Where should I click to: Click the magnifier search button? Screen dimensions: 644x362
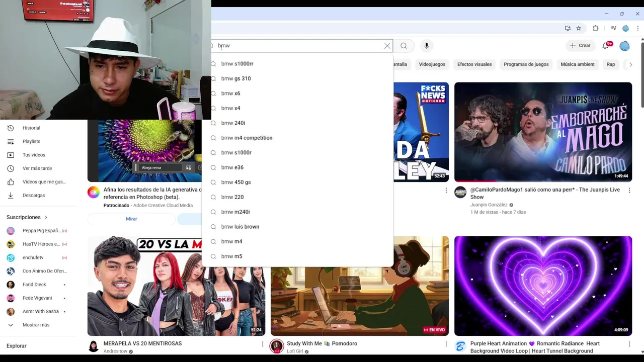coord(404,46)
